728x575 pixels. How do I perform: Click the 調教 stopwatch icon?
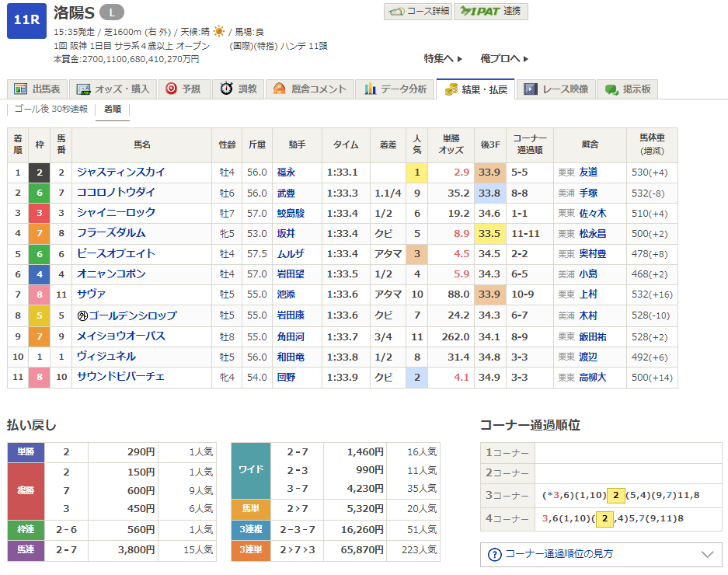pos(226,89)
